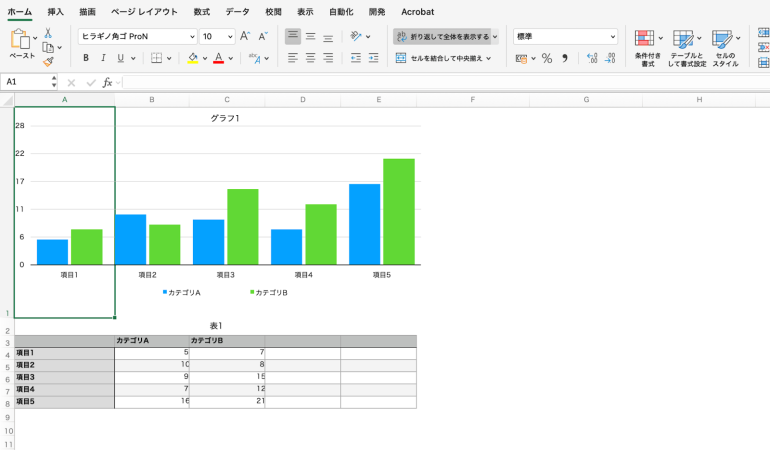Image resolution: width=770 pixels, height=450 pixels.
Task: Expand the borders dropdown arrow
Action: tap(169, 58)
